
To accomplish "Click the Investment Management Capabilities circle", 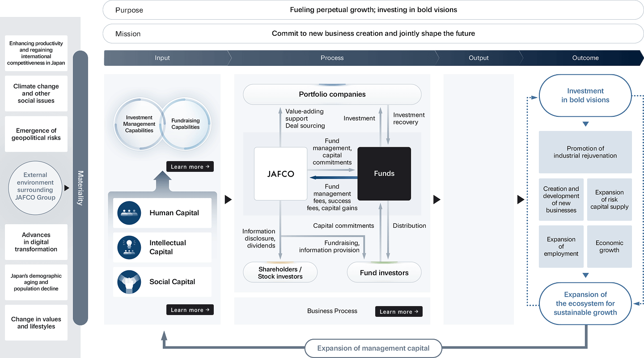I will tap(139, 124).
